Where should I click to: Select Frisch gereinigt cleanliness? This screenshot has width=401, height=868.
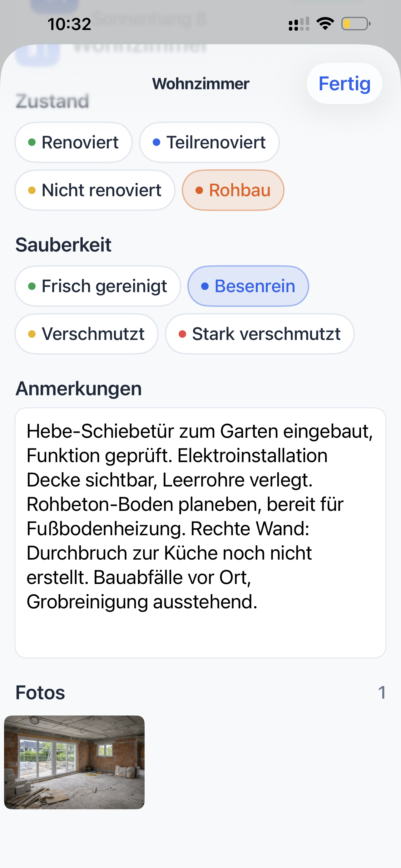point(97,286)
